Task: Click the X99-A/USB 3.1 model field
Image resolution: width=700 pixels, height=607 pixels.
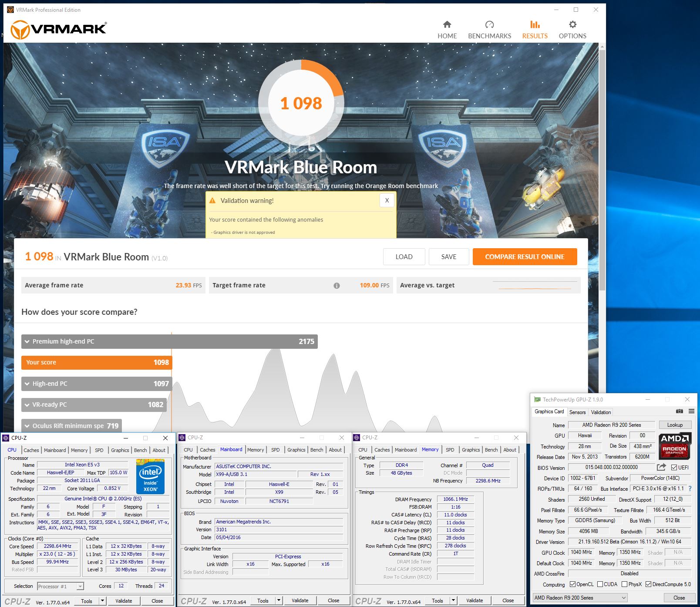Action: (256, 474)
